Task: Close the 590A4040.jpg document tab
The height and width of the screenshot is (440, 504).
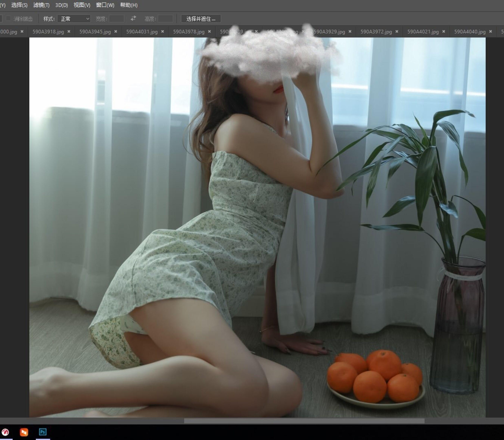Action: pos(491,31)
